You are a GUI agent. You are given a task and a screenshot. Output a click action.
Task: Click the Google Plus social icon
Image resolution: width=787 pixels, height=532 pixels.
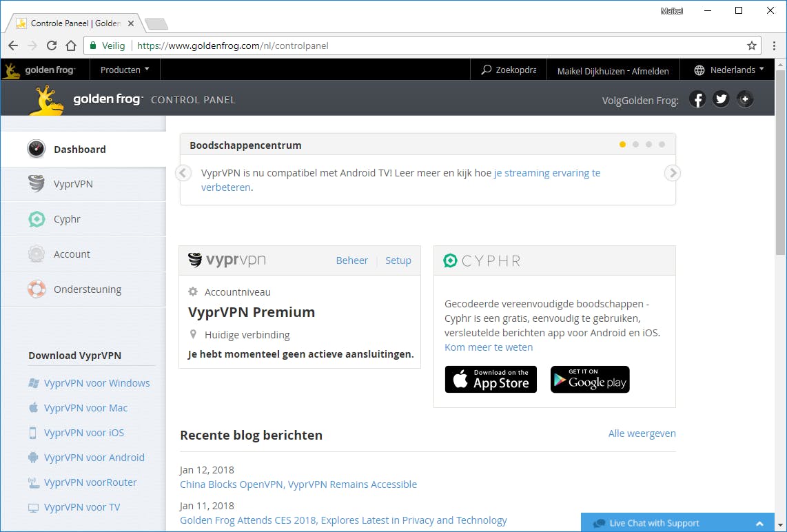[744, 100]
